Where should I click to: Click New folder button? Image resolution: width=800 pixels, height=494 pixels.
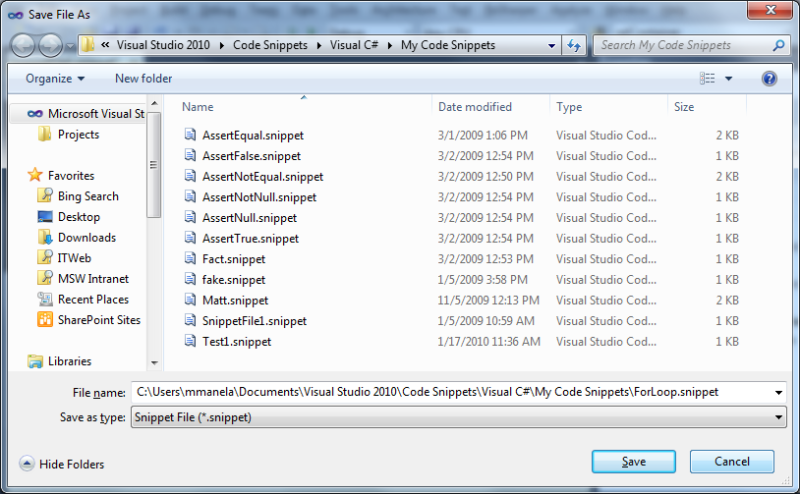pos(143,79)
